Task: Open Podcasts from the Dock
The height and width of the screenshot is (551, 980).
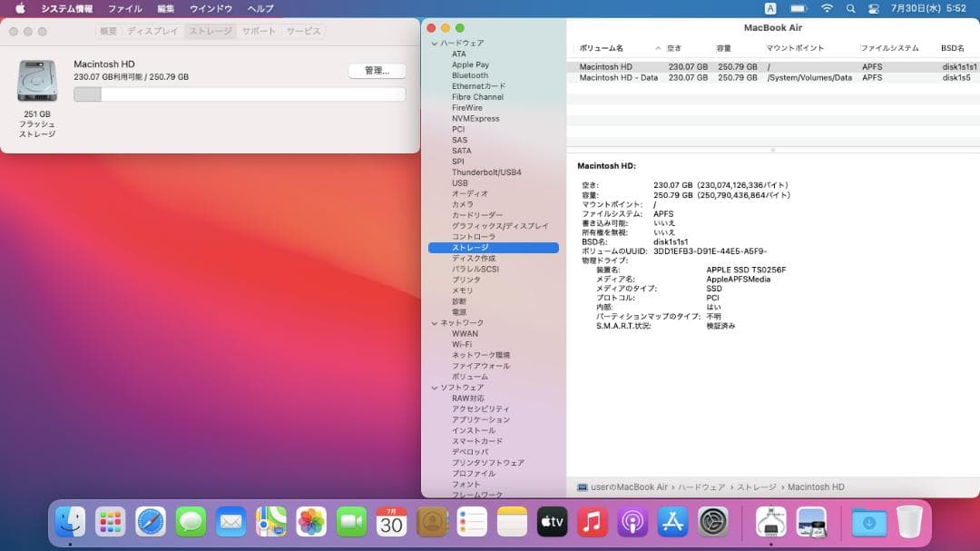Action: pos(632,523)
